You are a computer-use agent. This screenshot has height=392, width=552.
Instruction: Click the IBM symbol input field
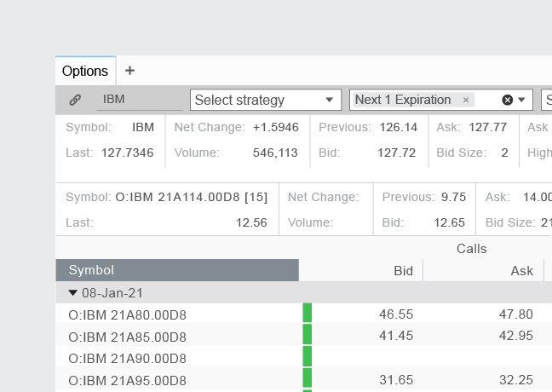pos(140,100)
